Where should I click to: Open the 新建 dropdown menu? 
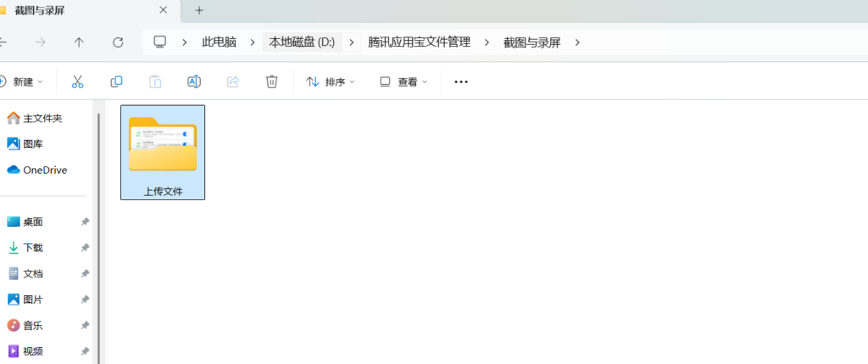[23, 81]
